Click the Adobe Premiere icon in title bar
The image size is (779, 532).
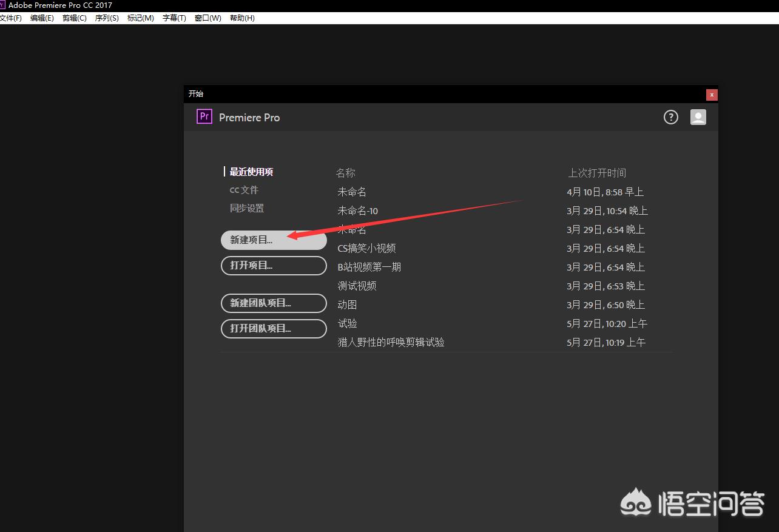click(3, 5)
